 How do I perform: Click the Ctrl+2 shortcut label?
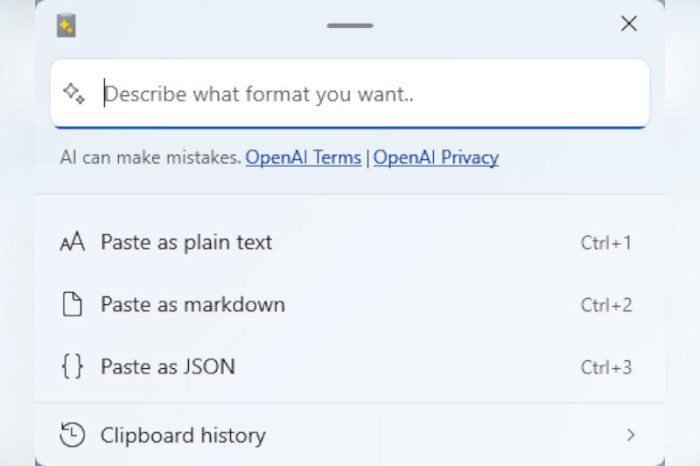[x=606, y=305]
